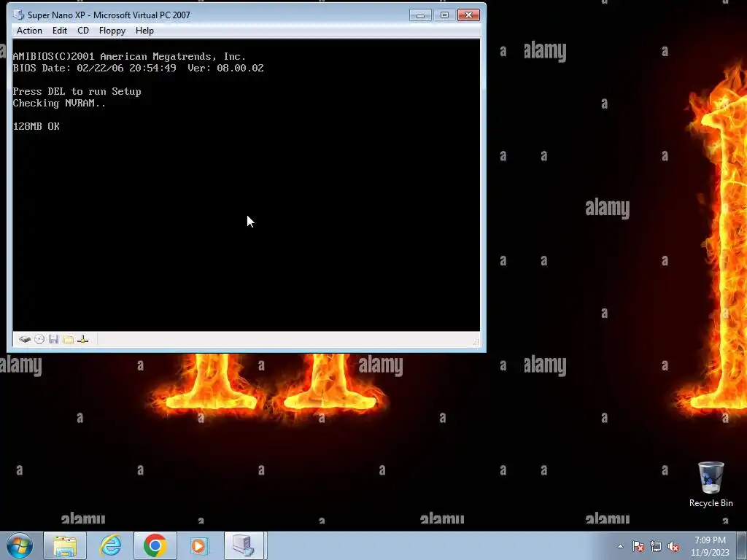Open Windows Explorer from the taskbar
The width and height of the screenshot is (747, 560).
pos(65,545)
